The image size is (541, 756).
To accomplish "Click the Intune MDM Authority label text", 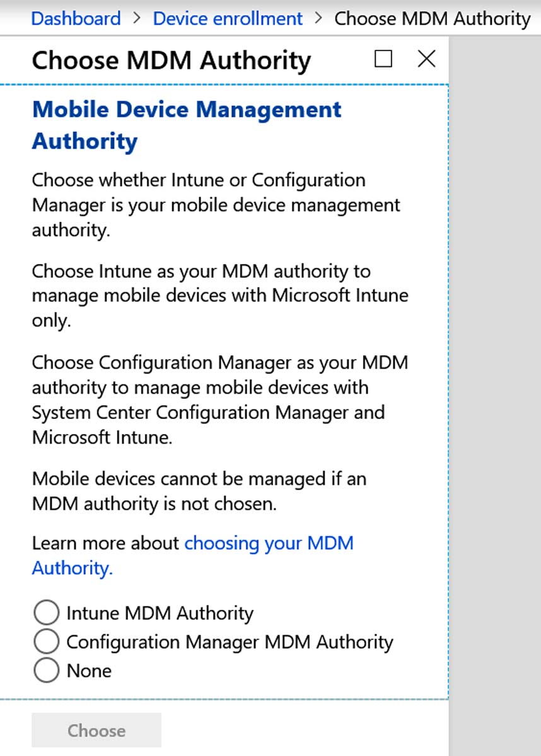I will point(160,613).
